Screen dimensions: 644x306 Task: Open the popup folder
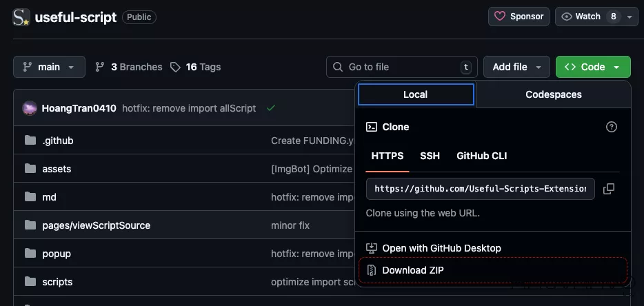pos(57,254)
